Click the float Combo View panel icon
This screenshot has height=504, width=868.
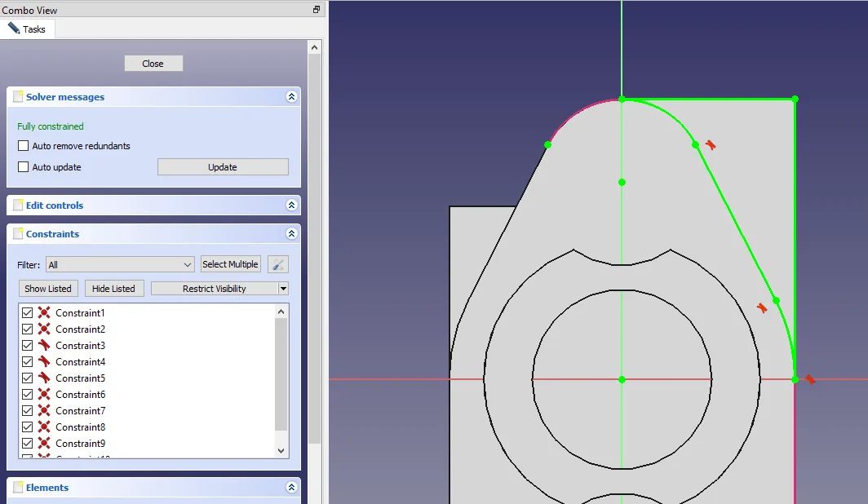317,10
